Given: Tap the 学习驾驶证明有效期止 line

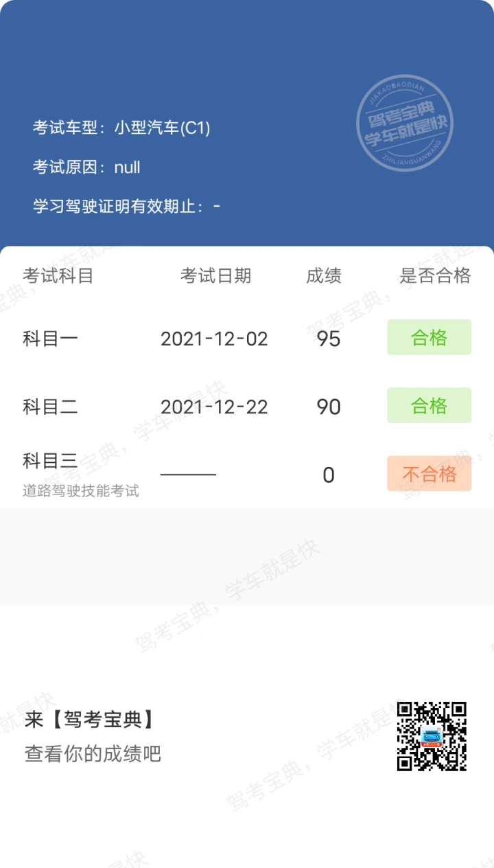Looking at the screenshot, I should (x=126, y=206).
